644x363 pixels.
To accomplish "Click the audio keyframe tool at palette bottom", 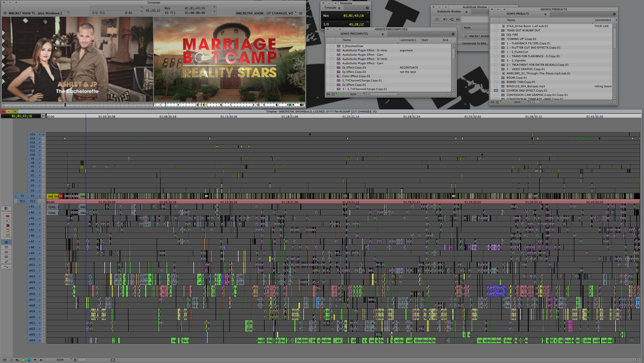I will click(x=6, y=266).
